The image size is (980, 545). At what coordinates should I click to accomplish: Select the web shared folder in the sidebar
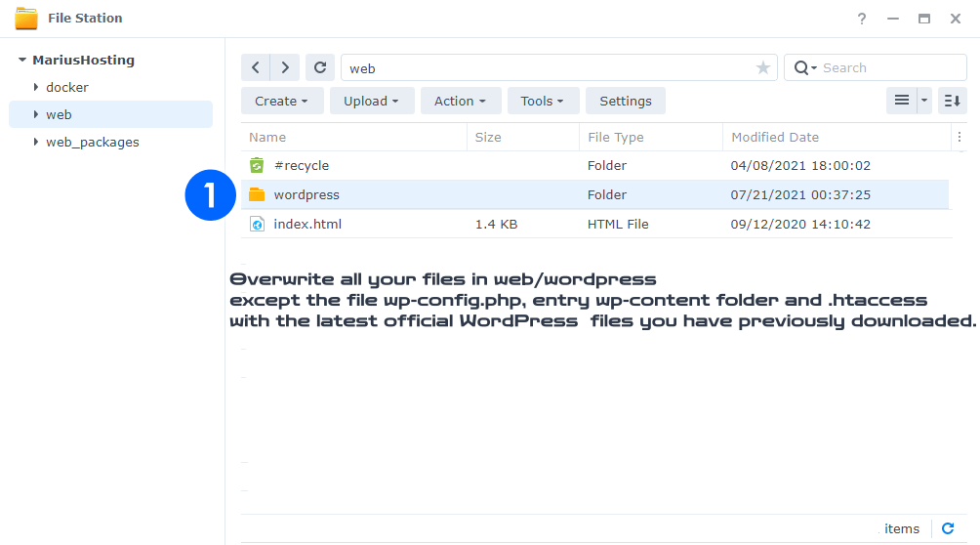tap(59, 114)
